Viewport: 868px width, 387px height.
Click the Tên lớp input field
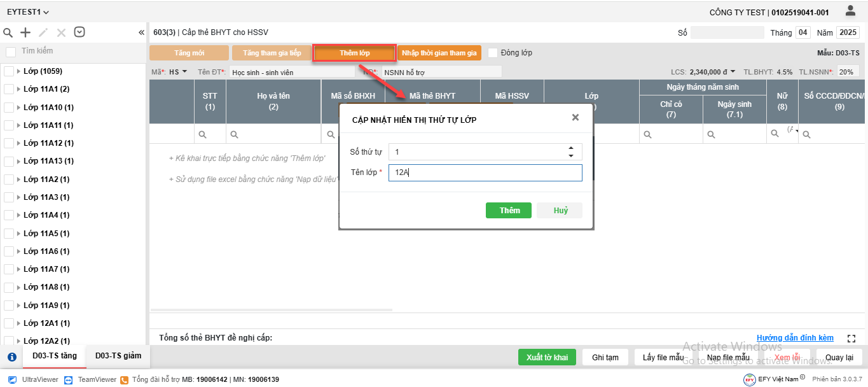tap(485, 172)
